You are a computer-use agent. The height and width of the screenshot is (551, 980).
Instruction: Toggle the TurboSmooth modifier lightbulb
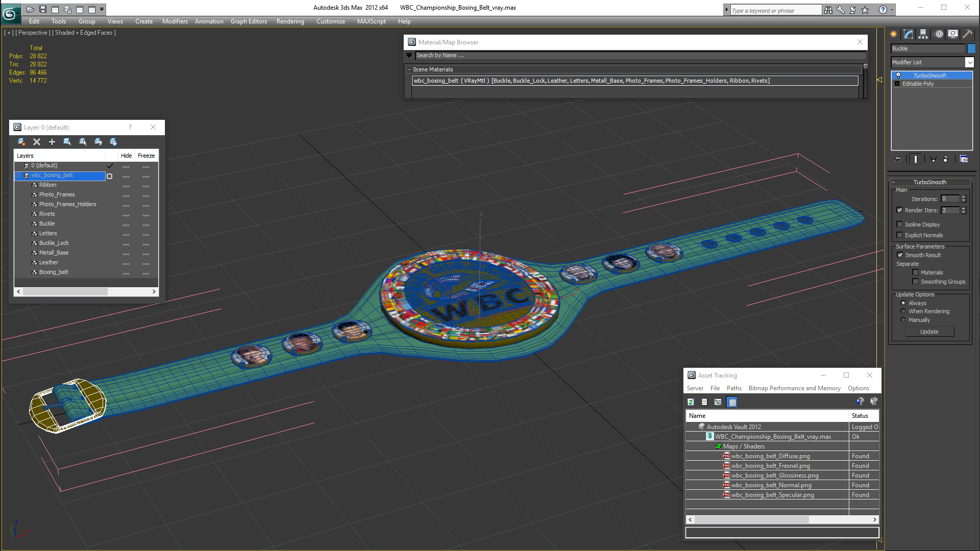tap(898, 76)
